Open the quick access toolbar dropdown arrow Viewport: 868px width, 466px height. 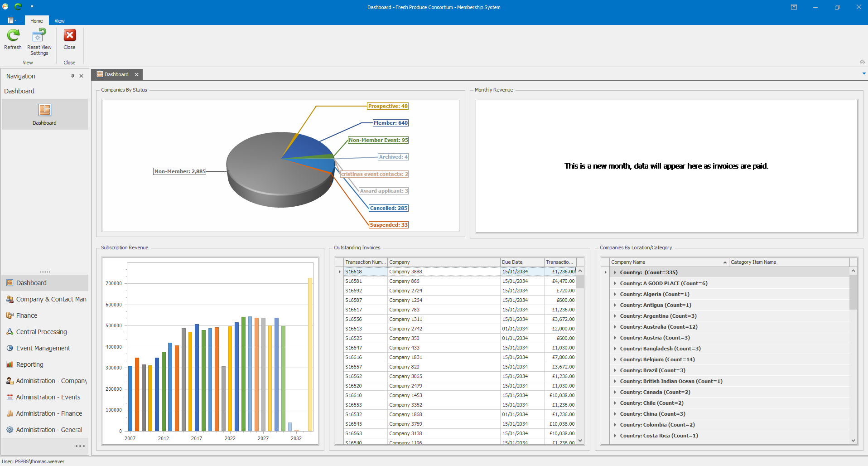tap(32, 7)
